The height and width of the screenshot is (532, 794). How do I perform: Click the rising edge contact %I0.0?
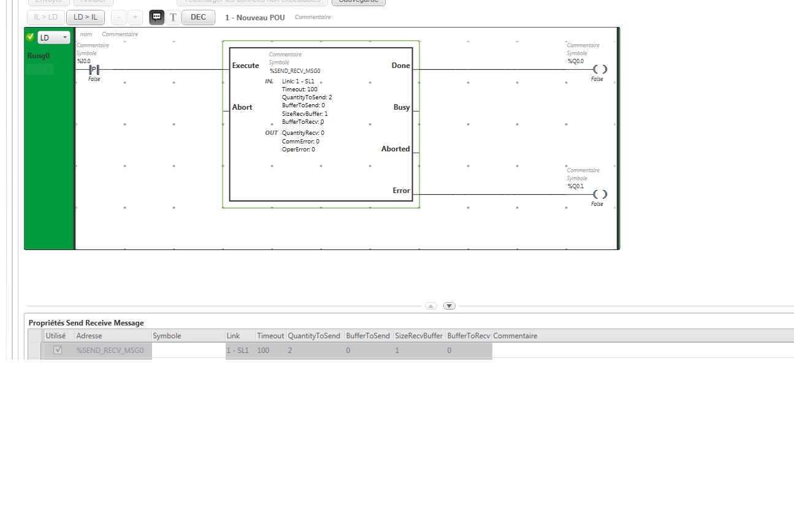(x=94, y=69)
